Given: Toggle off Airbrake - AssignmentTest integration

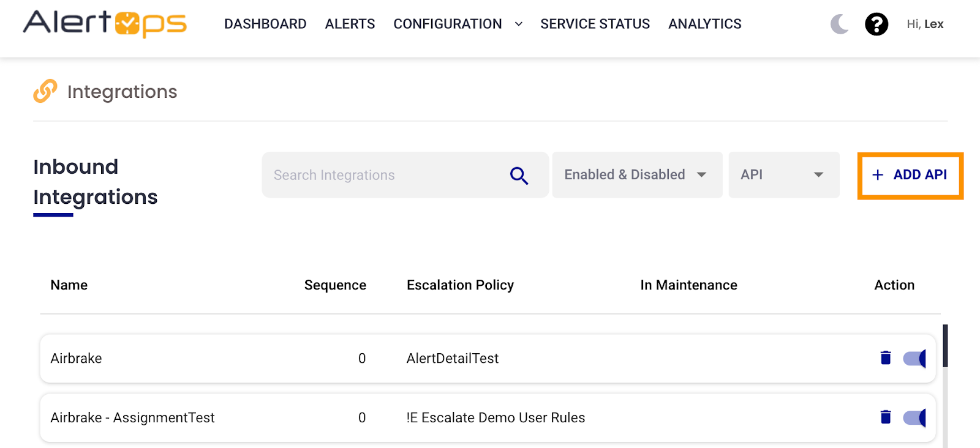Looking at the screenshot, I should tap(914, 417).
